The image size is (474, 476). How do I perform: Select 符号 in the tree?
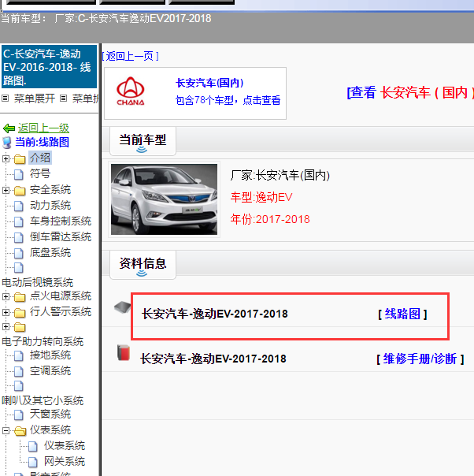coord(40,173)
